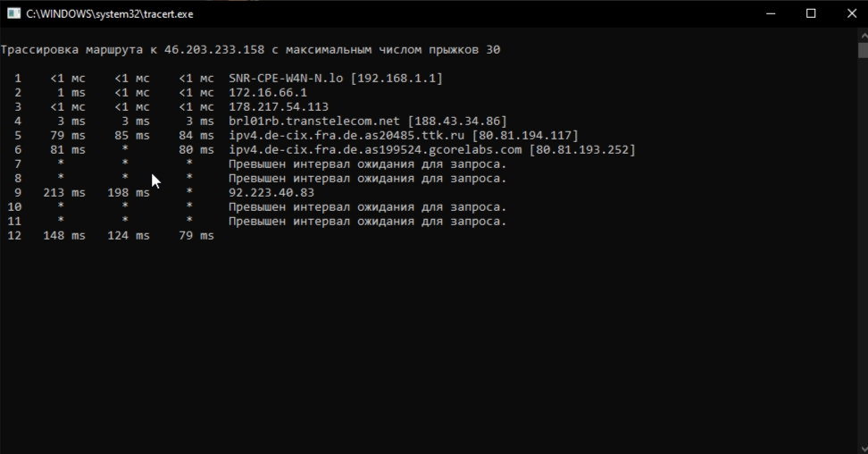
Task: Click hostname SNR-CPE-W4N-N.lo in hop 1
Action: [x=286, y=79]
